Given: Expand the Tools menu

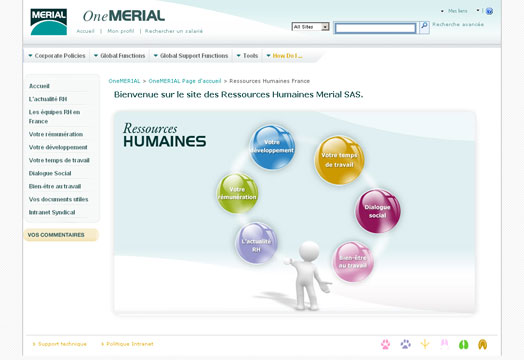Looking at the screenshot, I should [247, 56].
